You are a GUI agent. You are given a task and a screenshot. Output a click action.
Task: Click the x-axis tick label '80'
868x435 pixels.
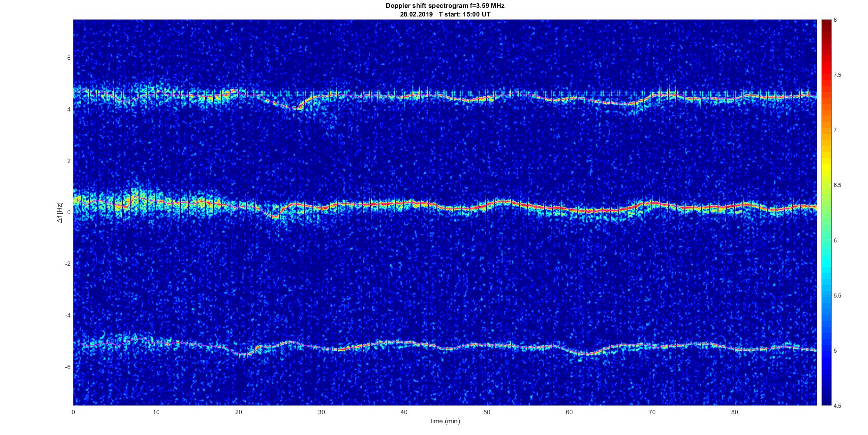point(734,412)
